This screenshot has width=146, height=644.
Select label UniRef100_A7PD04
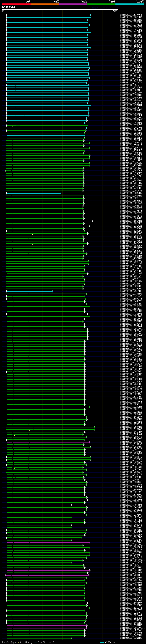pos(131,48)
